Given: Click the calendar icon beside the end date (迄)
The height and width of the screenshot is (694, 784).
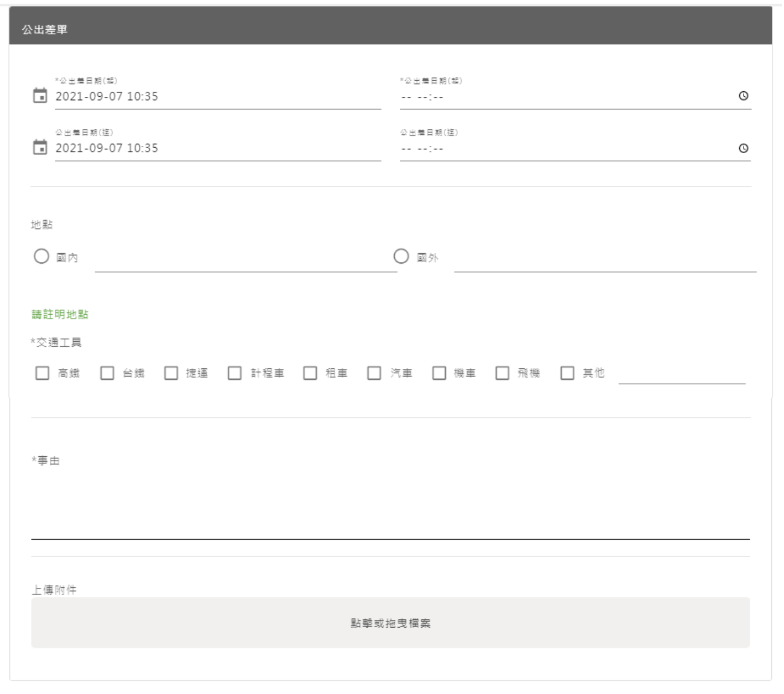Looking at the screenshot, I should pyautogui.click(x=40, y=148).
